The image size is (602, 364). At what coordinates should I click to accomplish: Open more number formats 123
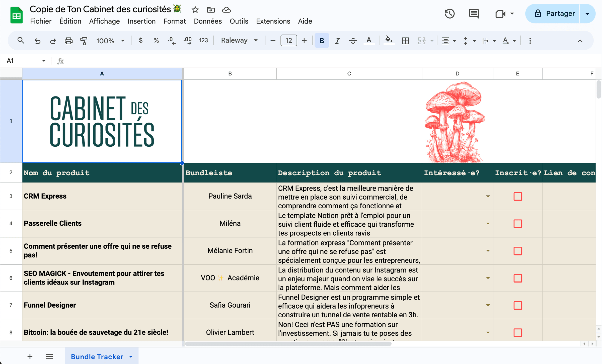coord(203,40)
